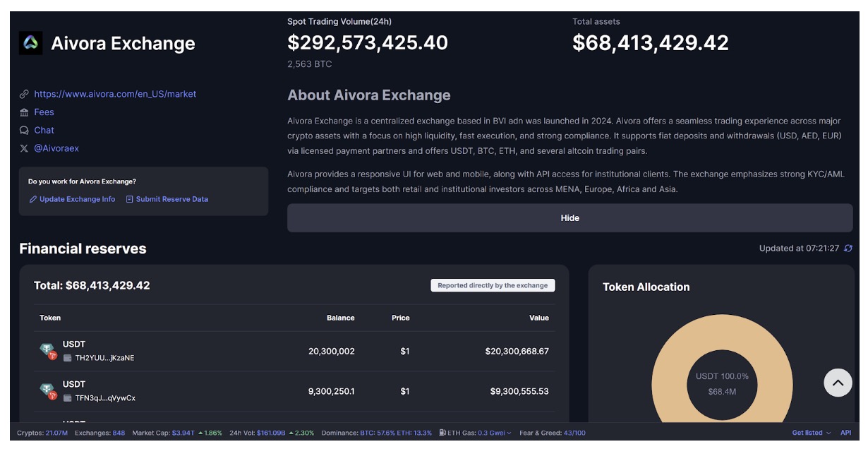Click the Reported directly by the exchange badge
The height and width of the screenshot is (449, 868).
tap(493, 286)
